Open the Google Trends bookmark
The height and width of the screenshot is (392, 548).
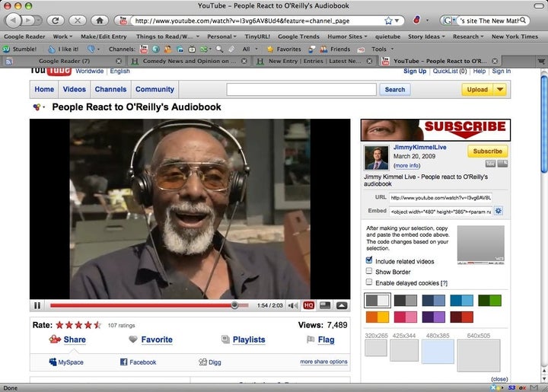point(298,37)
